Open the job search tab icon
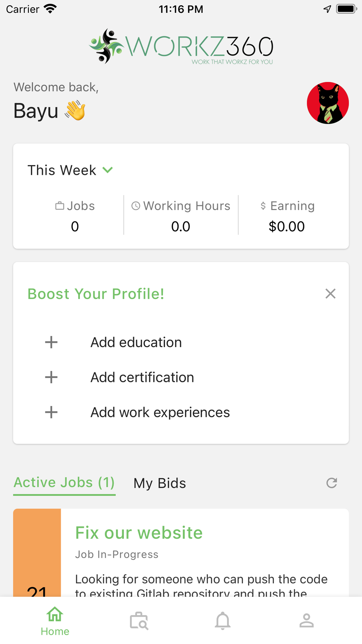 click(139, 621)
